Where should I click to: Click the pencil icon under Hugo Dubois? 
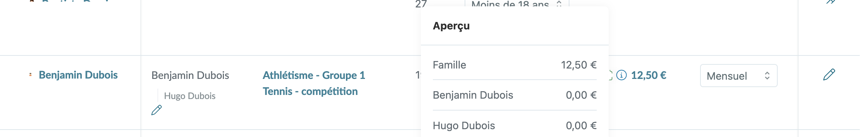(157, 110)
